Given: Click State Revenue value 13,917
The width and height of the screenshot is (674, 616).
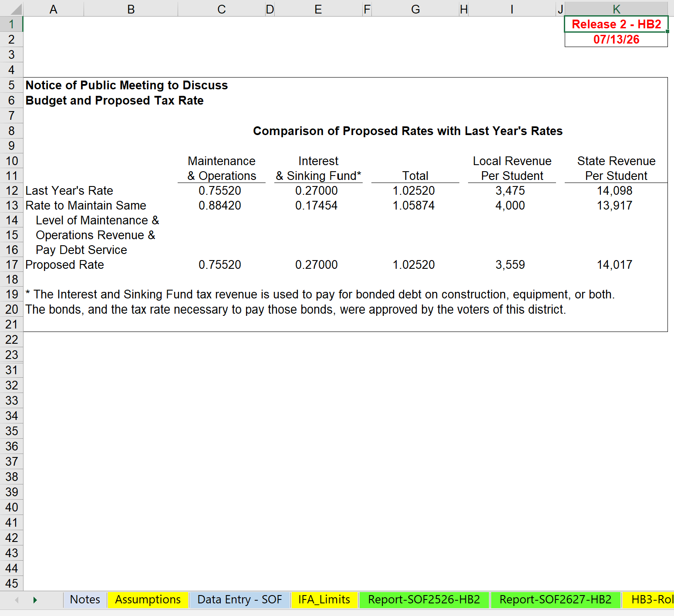Looking at the screenshot, I should [x=614, y=205].
